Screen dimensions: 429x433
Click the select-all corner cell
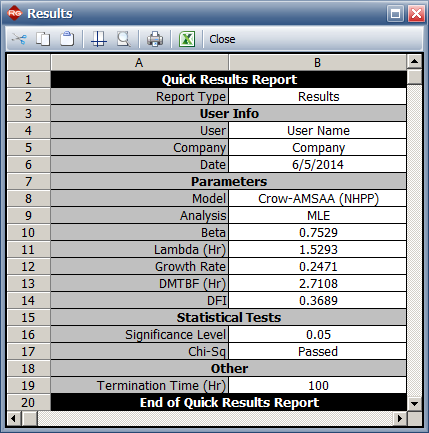pyautogui.click(x=29, y=62)
